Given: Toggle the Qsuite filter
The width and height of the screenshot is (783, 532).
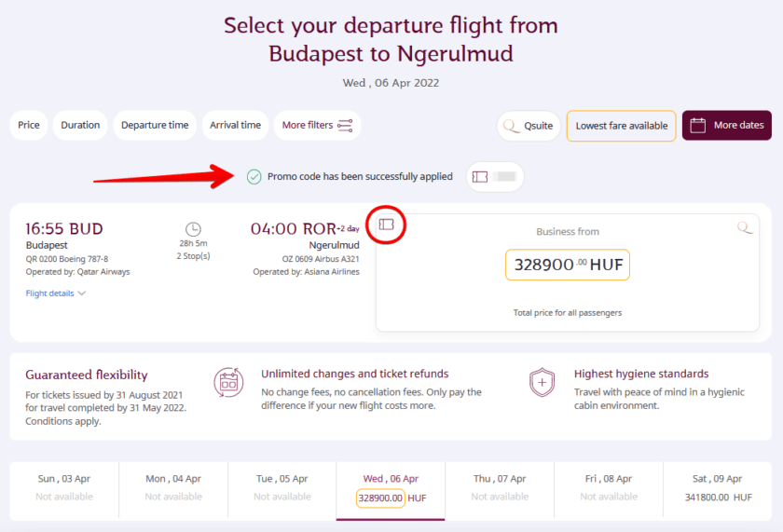Looking at the screenshot, I should [x=529, y=126].
